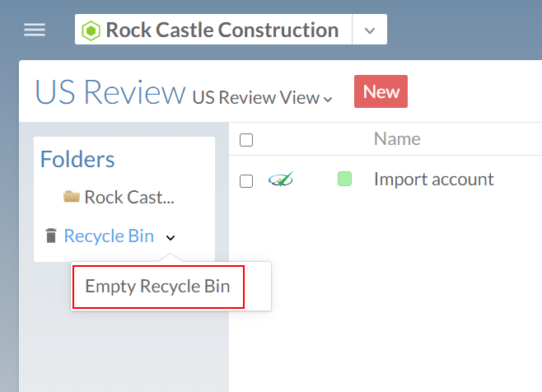Select the Rock Cast... folder
The height and width of the screenshot is (392, 542).
[x=129, y=198]
